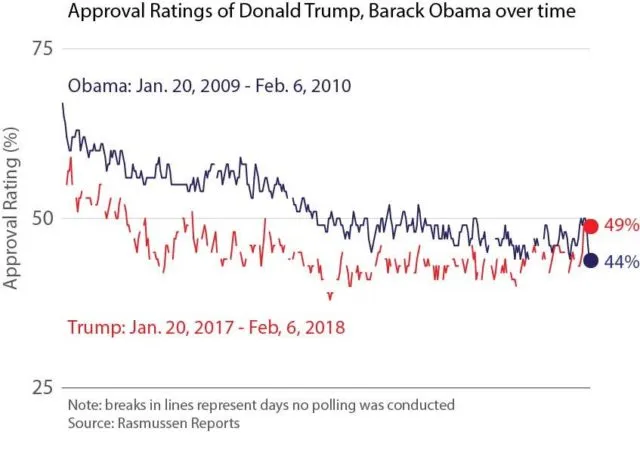Click the word Trump in chart title

pyautogui.click(x=334, y=10)
